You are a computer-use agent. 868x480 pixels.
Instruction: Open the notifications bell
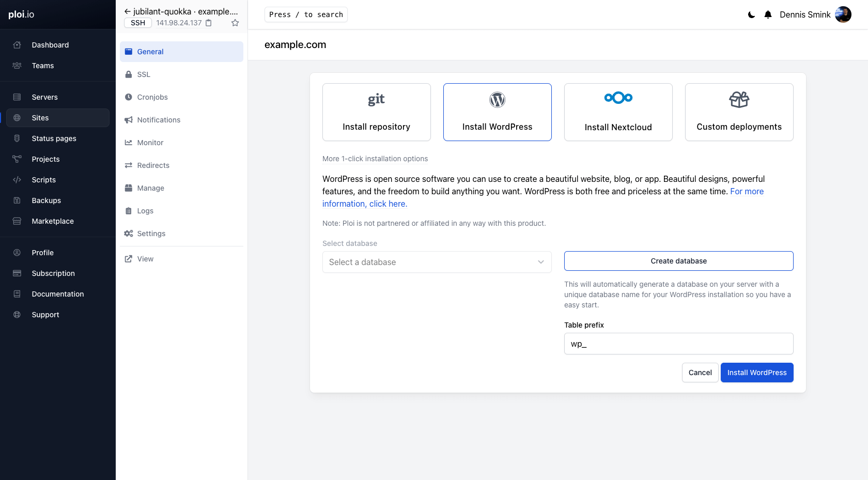coord(768,14)
